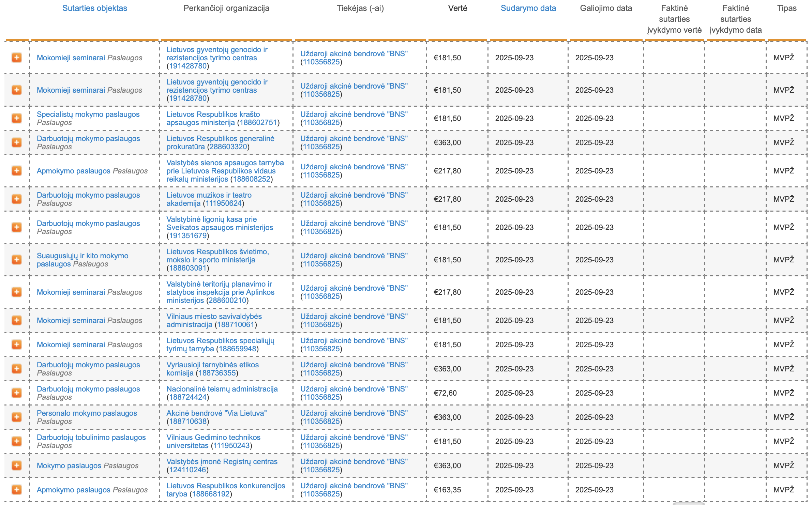Open Suaugusiųjų ir kito mokymo paslaugos contract
The image size is (812, 505).
[82, 260]
